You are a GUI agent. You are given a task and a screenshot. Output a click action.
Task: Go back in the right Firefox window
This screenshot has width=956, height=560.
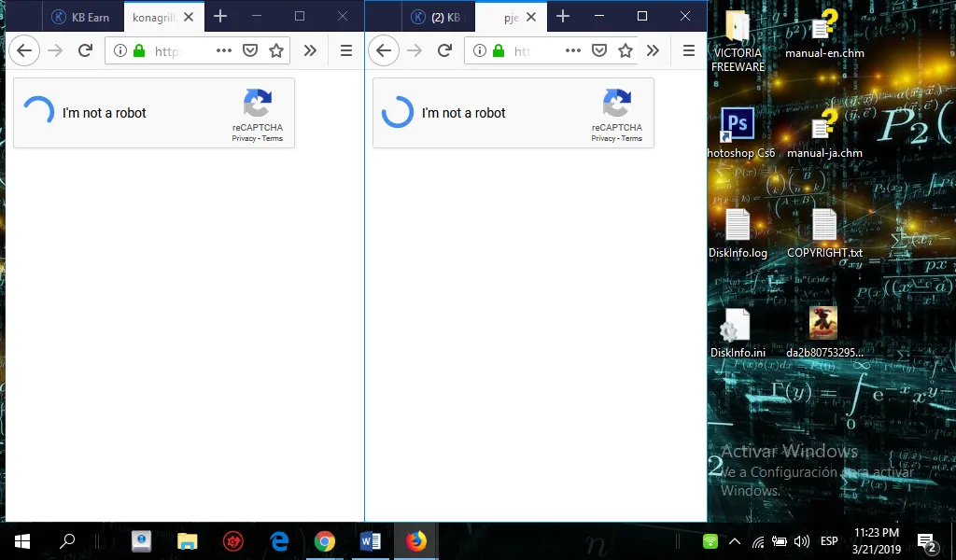pyautogui.click(x=384, y=50)
